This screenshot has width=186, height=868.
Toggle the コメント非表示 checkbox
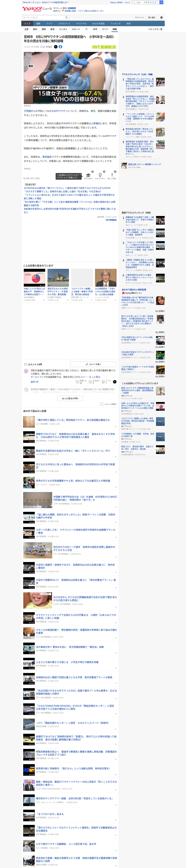102,404
